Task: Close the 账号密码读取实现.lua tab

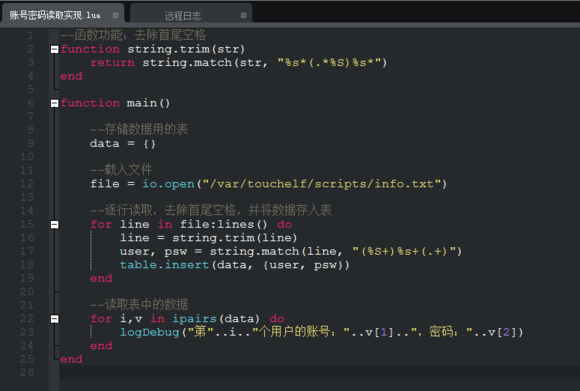Action: point(115,15)
